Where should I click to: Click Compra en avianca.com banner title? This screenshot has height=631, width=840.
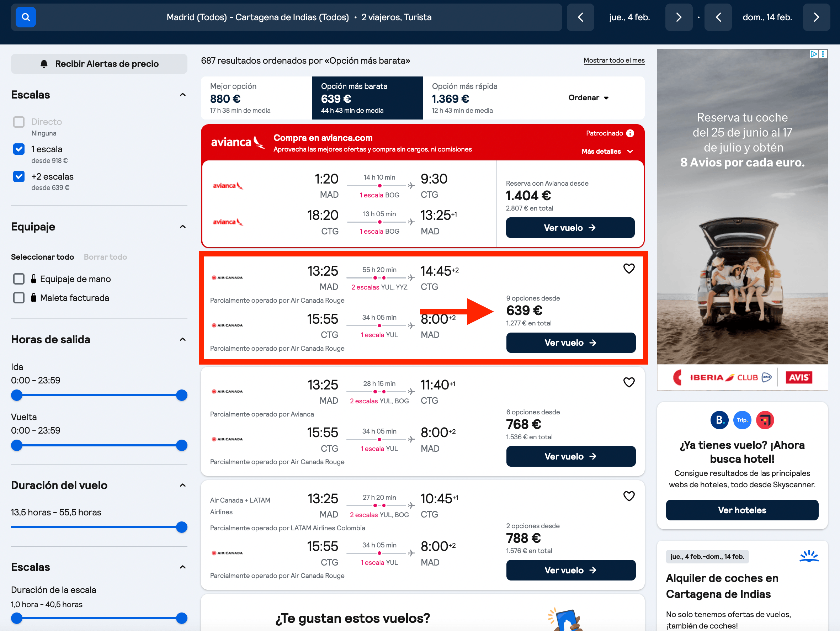(x=323, y=138)
